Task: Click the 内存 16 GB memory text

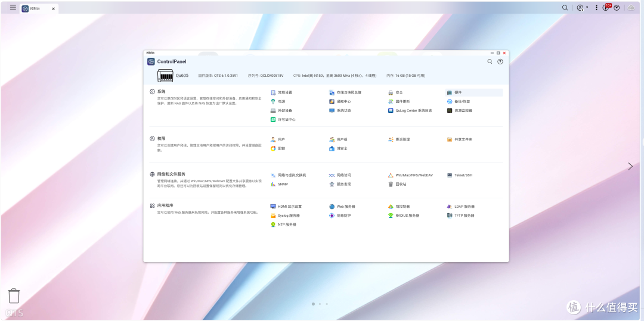Action: pos(406,76)
